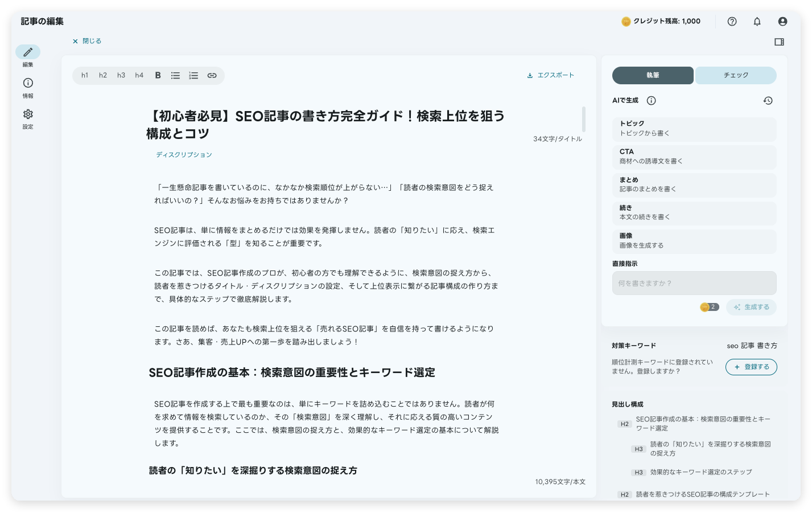Viewport: 812px width, 512px height.
Task: Jump to H2 構成テンプレート outline entry
Action: [694, 494]
